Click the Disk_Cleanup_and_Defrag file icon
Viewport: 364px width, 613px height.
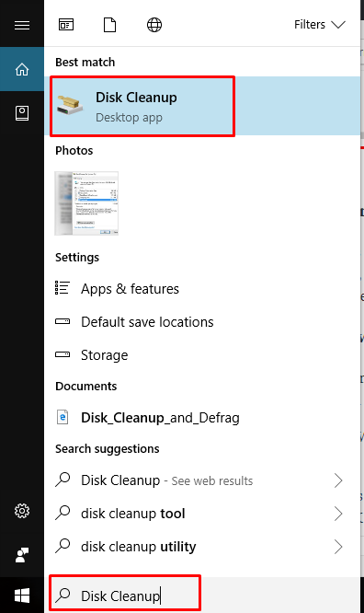coord(63,417)
